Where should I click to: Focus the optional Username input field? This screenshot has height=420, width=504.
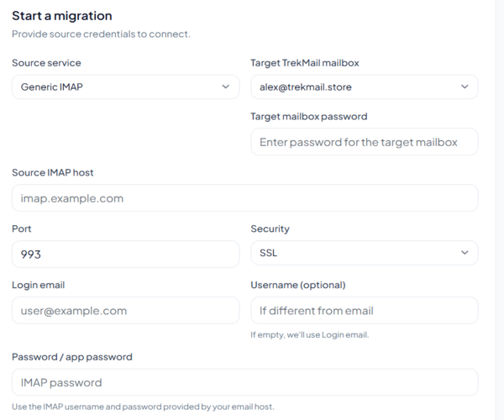coord(364,310)
